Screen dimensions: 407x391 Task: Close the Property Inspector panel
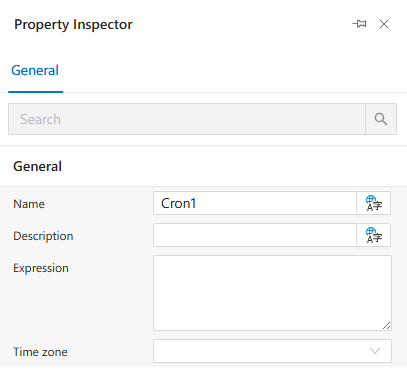click(384, 24)
